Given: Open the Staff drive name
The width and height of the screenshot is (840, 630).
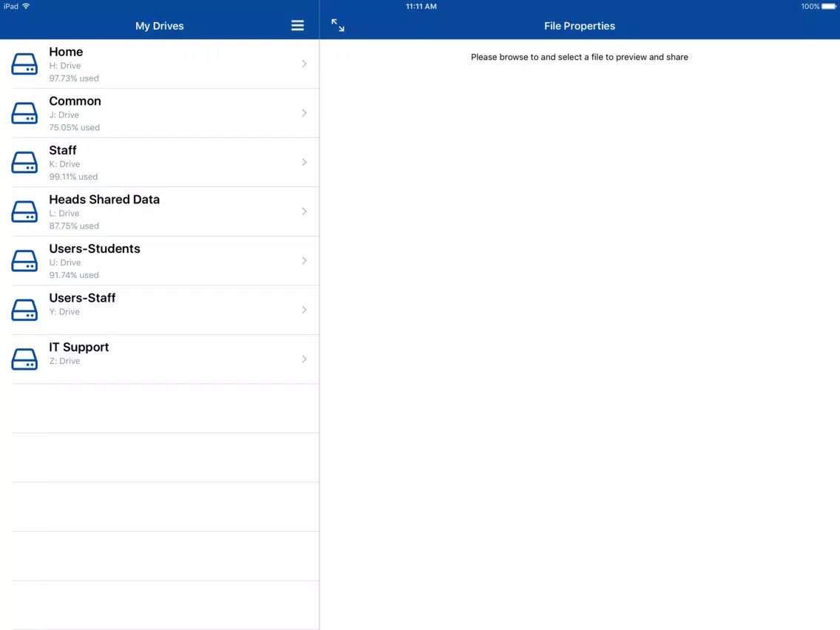Looking at the screenshot, I should [63, 151].
